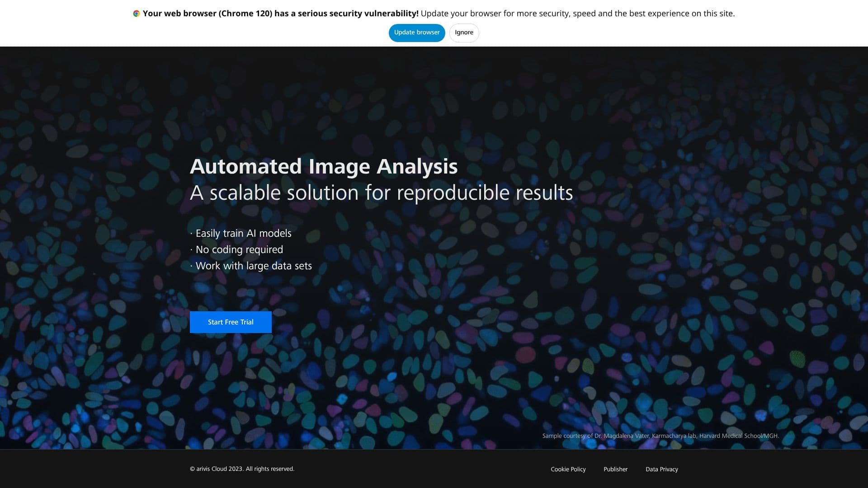The image size is (868, 488).
Task: Click 'Work with large data sets' bullet
Action: point(251,266)
